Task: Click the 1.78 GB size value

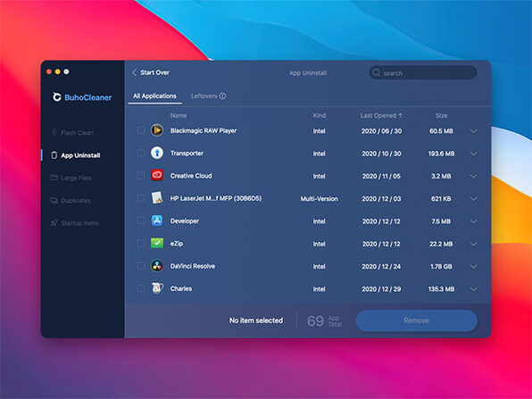Action: point(441,267)
